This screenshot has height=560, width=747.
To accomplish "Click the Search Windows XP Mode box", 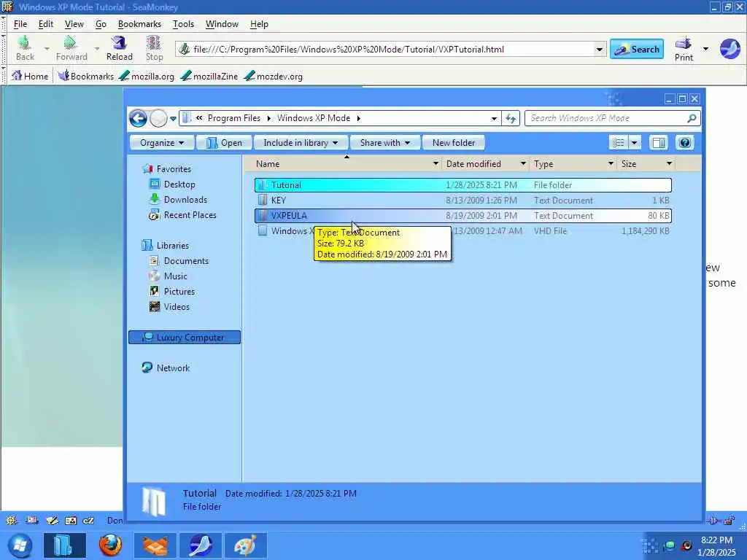I will [612, 118].
